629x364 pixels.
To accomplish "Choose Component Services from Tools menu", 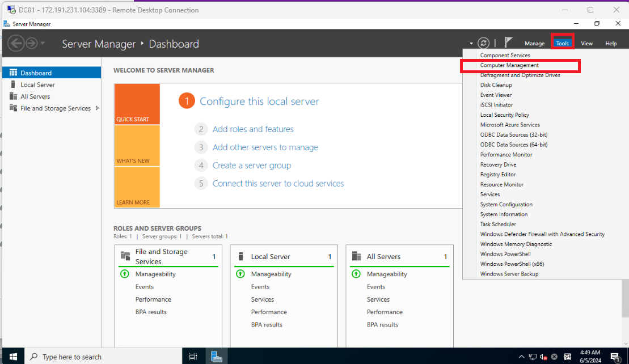I will point(505,56).
